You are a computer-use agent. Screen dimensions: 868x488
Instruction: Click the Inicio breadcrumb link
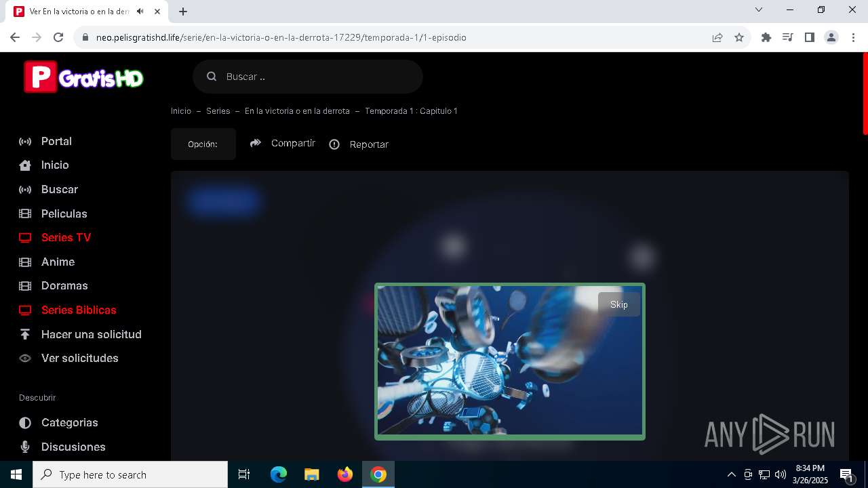click(181, 111)
